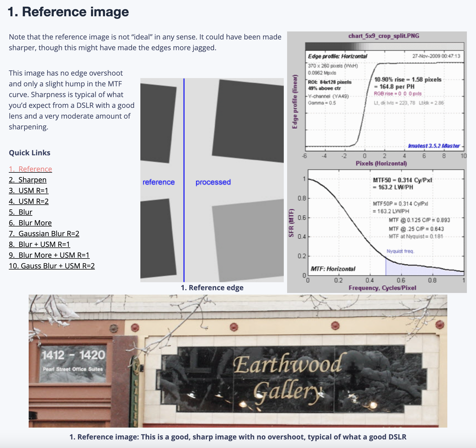Click the reference edge comparison image
The width and height of the screenshot is (476, 448).
point(212,180)
